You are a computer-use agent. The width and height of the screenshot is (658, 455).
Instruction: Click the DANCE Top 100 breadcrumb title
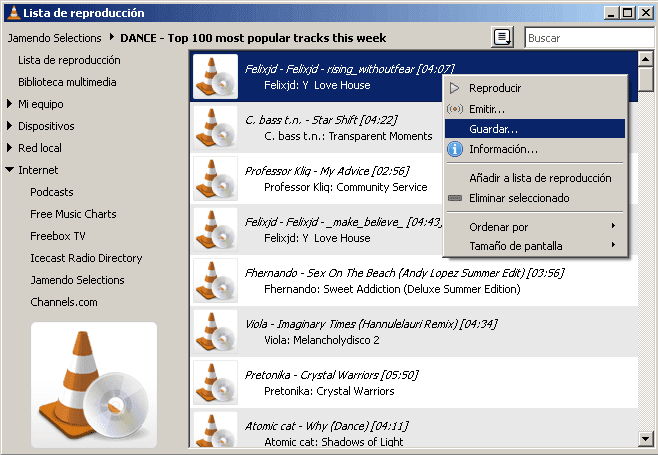[x=253, y=38]
